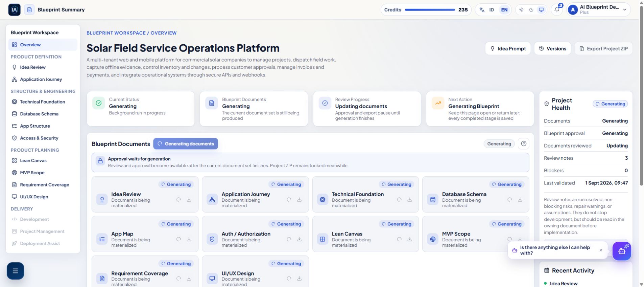644x287 pixels.
Task: Download the Database Schema document
Action: point(520,200)
